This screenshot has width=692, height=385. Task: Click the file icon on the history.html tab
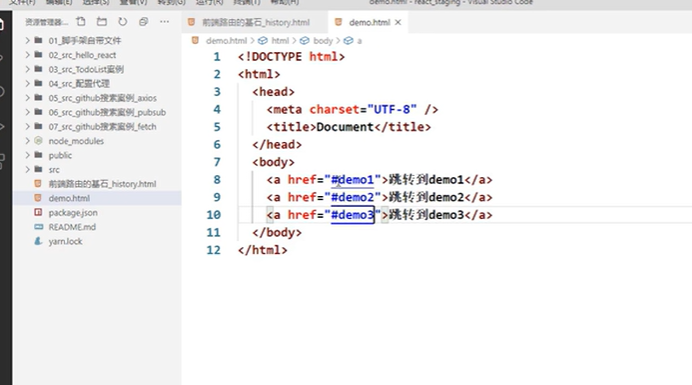(x=192, y=22)
